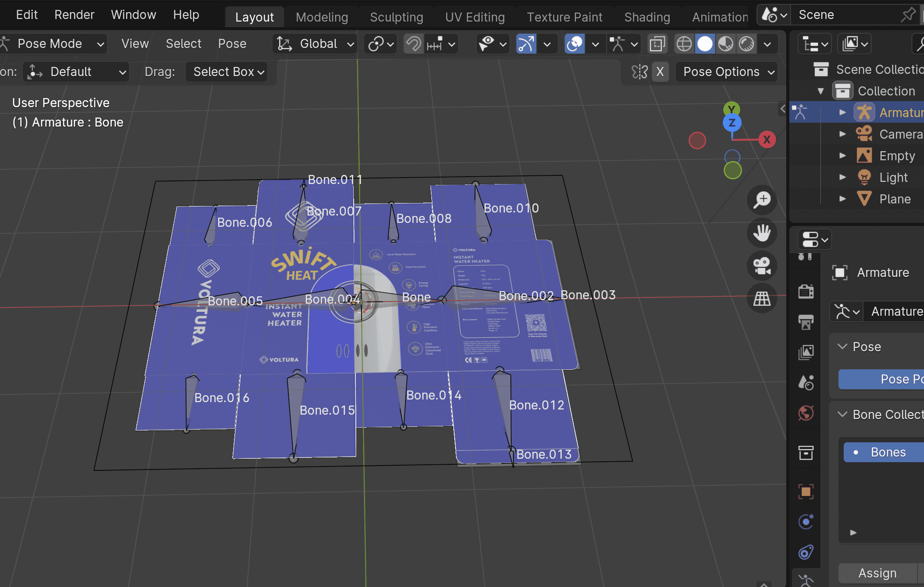Click red X axis gizmo ball
Screen dimensions: 924x587
tap(767, 140)
